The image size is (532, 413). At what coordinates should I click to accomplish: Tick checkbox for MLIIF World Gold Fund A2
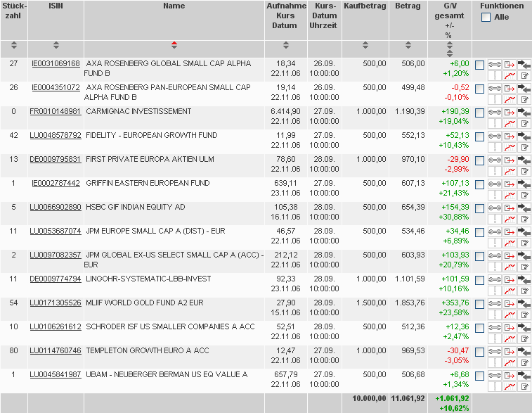coord(479,305)
